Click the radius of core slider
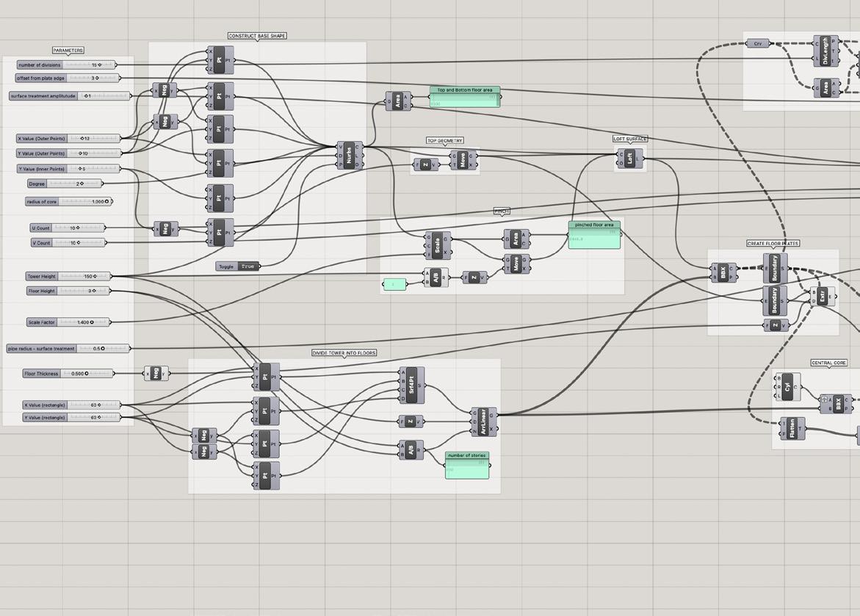The height and width of the screenshot is (616, 860). [68, 202]
